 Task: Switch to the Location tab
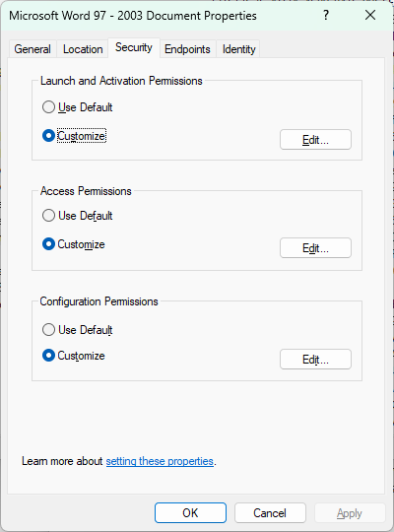tap(83, 49)
